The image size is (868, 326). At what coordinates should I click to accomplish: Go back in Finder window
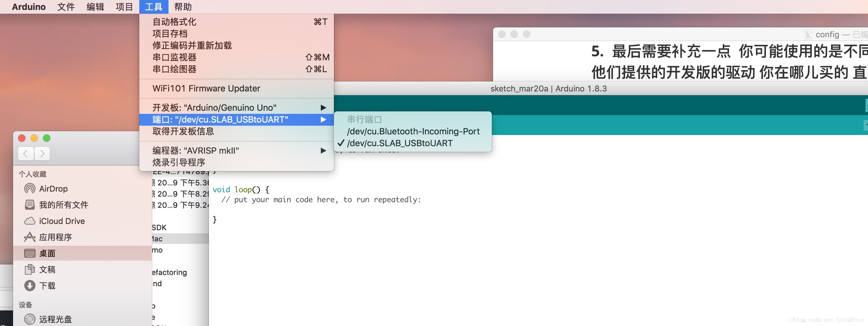(x=25, y=154)
